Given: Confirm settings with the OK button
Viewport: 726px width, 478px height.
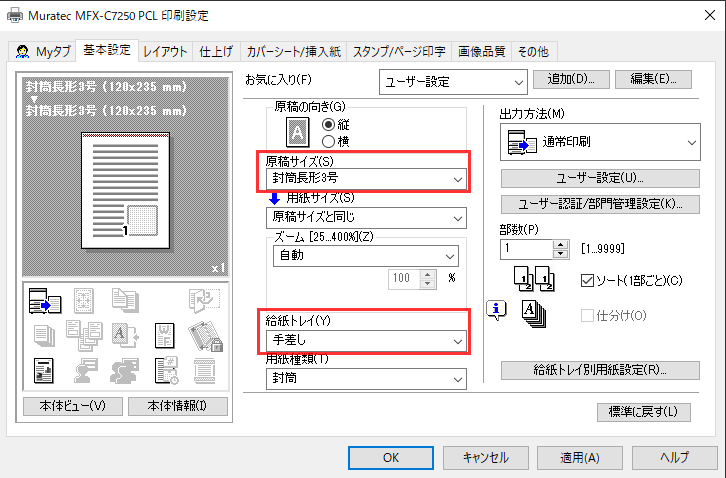Looking at the screenshot, I should click(x=391, y=458).
